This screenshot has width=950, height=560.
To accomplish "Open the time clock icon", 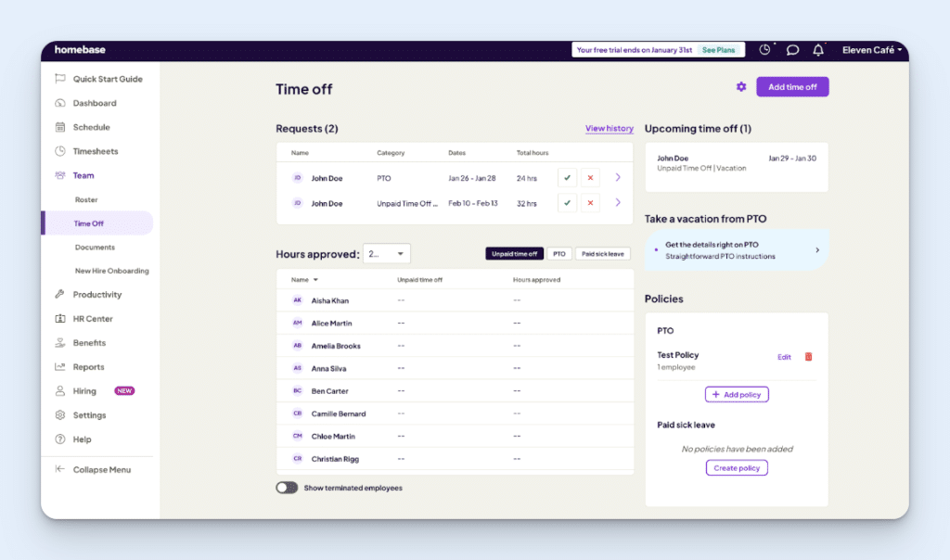I will pos(765,49).
